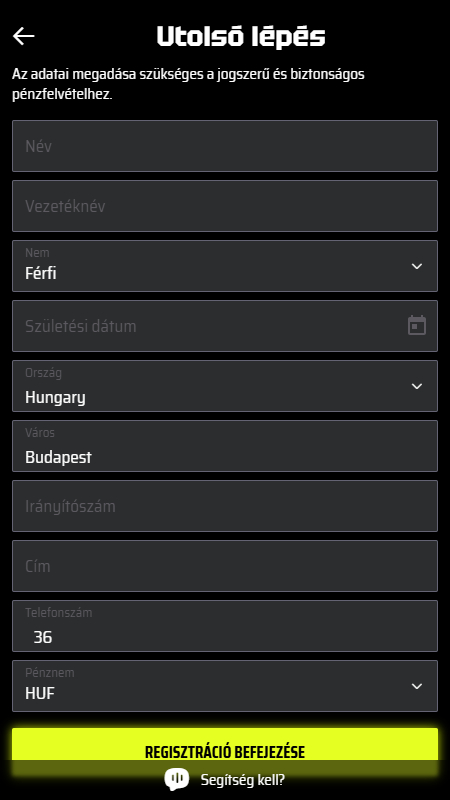Viewport: 450px width, 800px height.
Task: Go back using the left arrow
Action: point(23,36)
